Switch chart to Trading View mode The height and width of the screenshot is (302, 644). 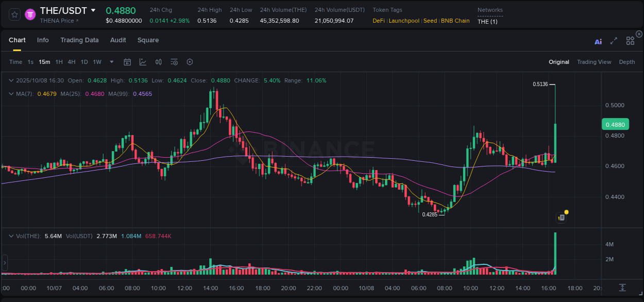pyautogui.click(x=594, y=62)
